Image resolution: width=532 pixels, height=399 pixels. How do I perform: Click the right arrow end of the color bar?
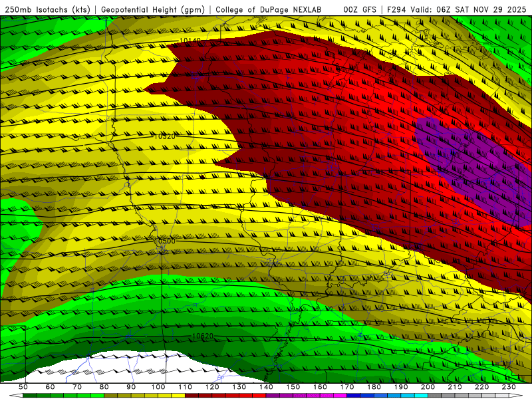(x=516, y=396)
